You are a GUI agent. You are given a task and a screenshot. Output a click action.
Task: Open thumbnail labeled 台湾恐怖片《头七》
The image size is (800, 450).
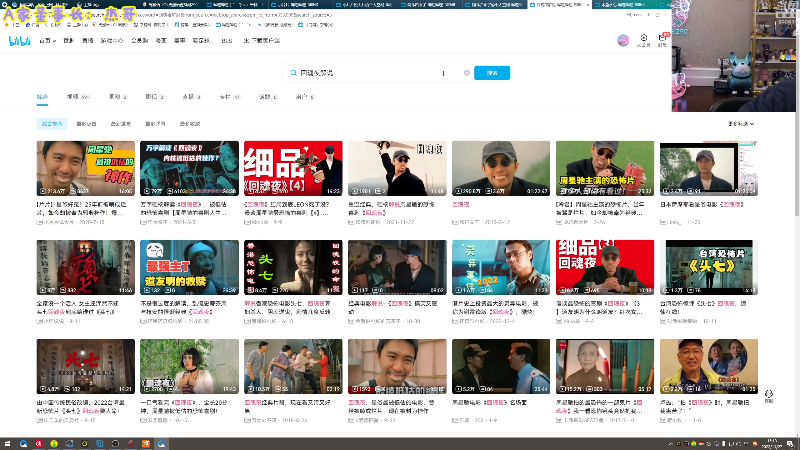coord(709,267)
